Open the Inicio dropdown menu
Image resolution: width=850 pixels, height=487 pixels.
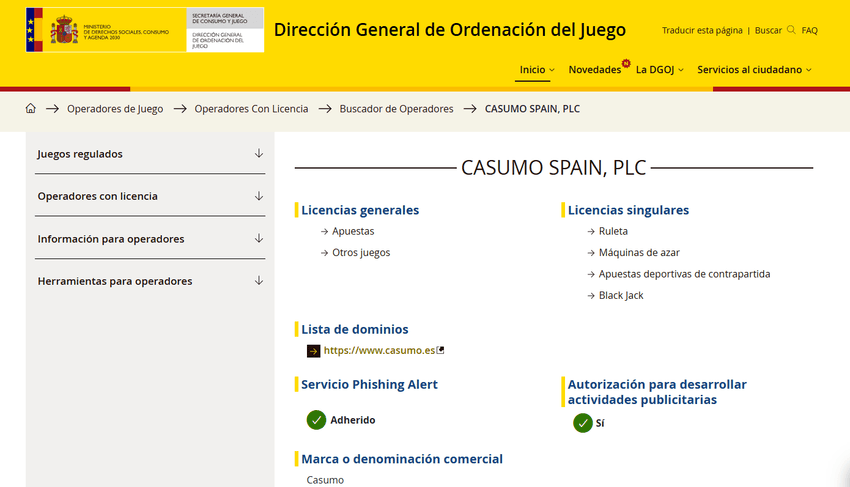pyautogui.click(x=537, y=69)
